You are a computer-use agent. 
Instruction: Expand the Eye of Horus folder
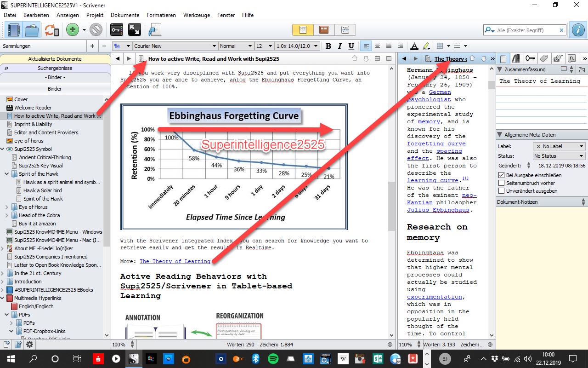(7, 207)
